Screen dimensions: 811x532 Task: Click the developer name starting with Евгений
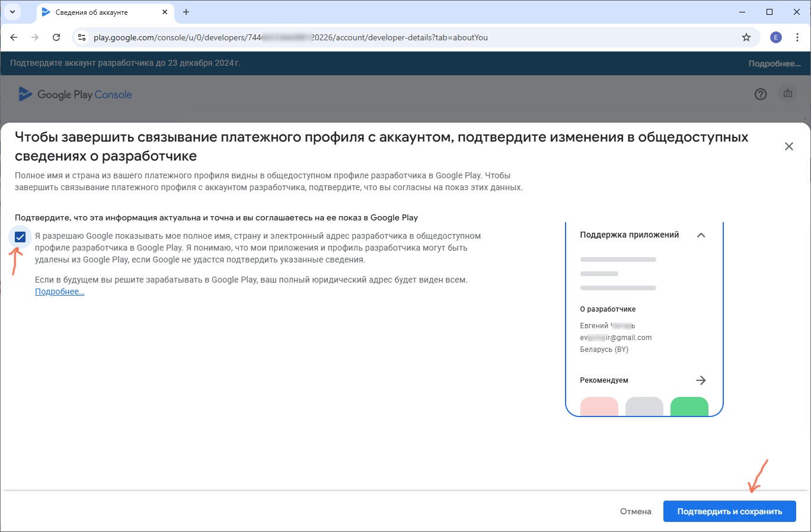[608, 326]
